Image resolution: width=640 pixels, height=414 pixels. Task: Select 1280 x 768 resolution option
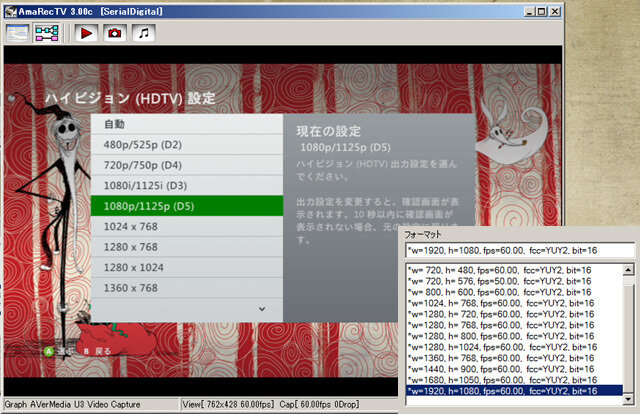tap(187, 247)
